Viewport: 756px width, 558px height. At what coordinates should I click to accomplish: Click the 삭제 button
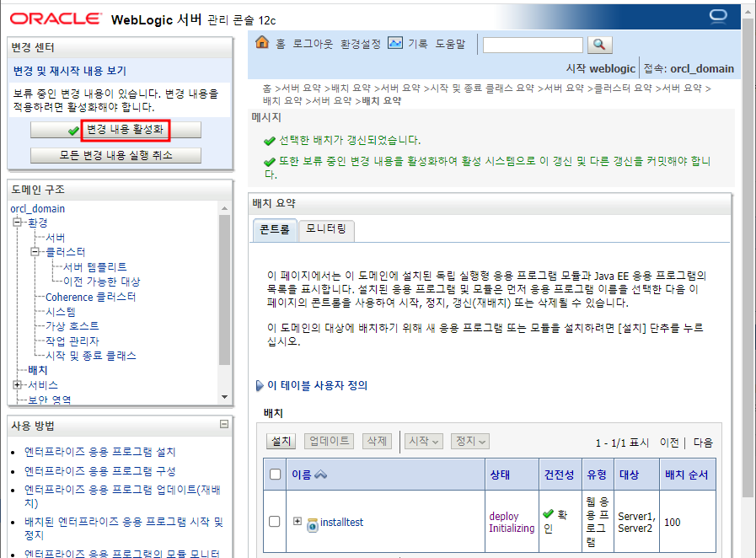(377, 441)
